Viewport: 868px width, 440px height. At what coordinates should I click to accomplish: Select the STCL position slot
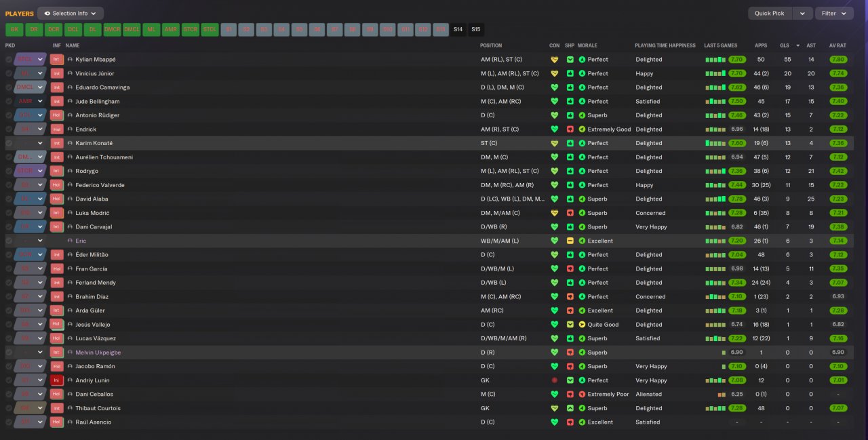pyautogui.click(x=210, y=29)
